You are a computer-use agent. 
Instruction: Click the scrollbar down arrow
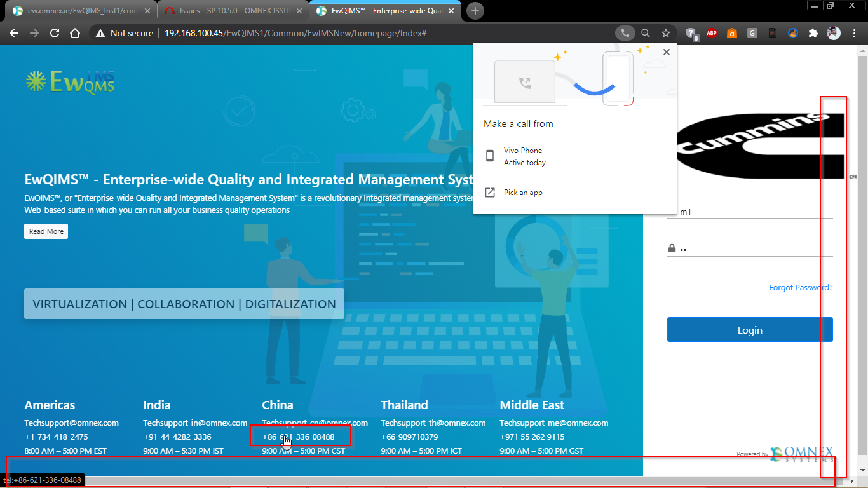[862, 470]
